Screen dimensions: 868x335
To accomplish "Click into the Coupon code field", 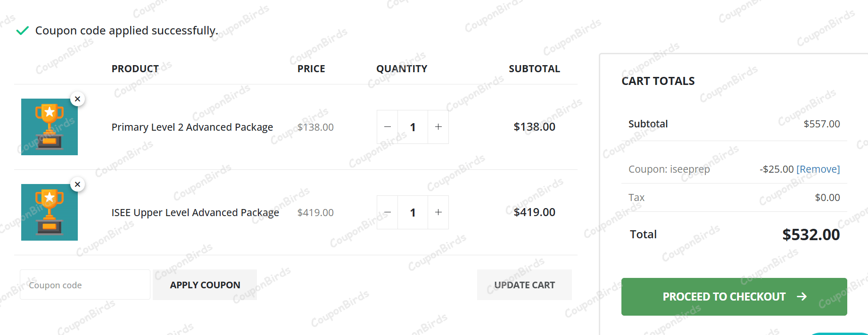I will 85,285.
